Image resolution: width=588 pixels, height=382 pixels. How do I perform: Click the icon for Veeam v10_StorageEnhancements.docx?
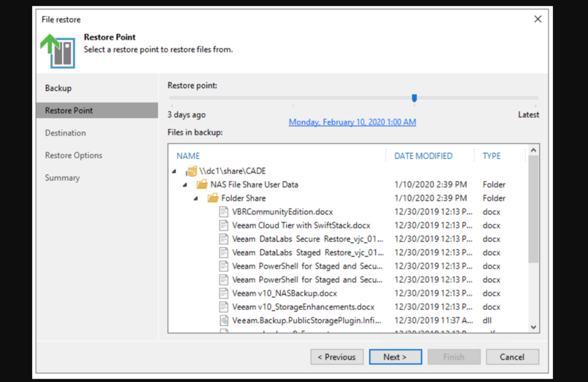pyautogui.click(x=223, y=307)
